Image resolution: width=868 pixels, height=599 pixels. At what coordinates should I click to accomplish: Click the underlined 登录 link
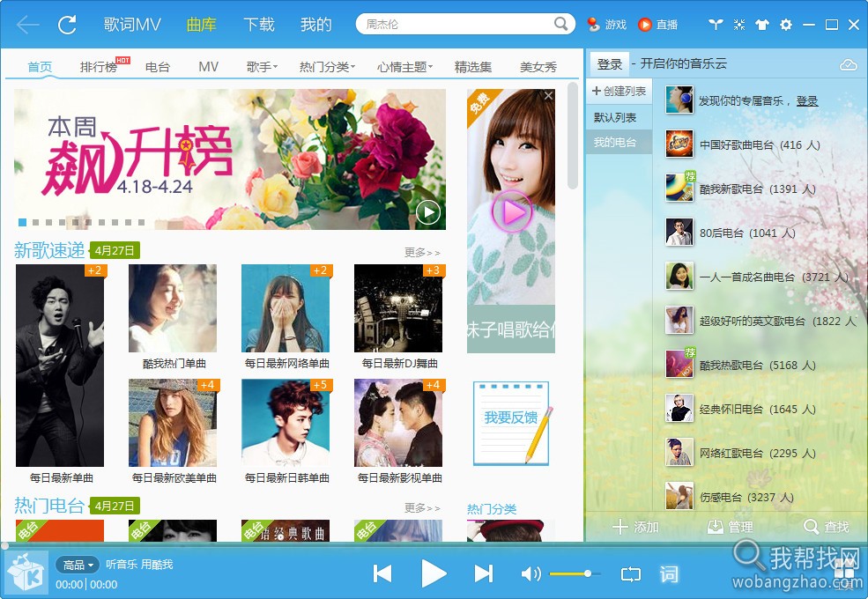tap(807, 100)
